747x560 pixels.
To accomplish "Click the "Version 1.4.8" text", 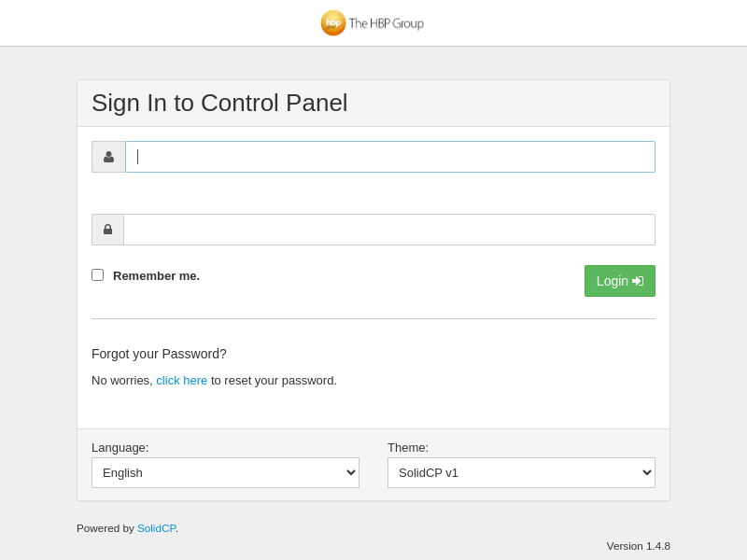I will (638, 546).
